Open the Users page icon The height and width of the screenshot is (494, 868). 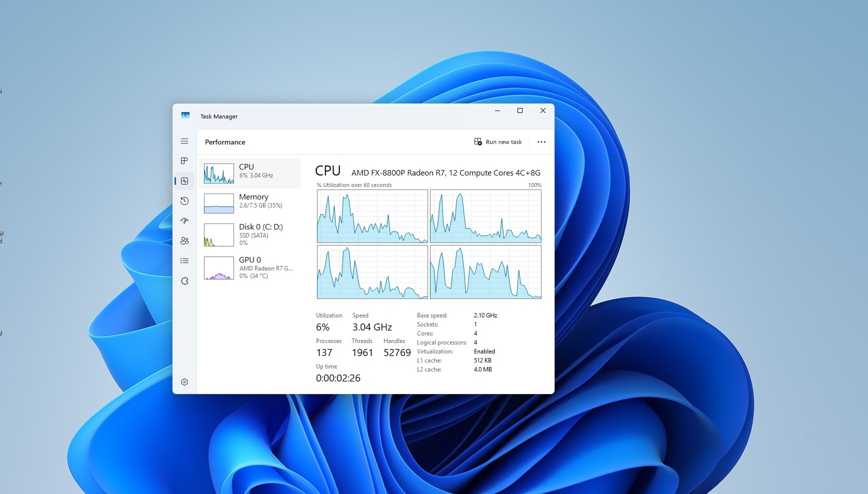coord(184,241)
